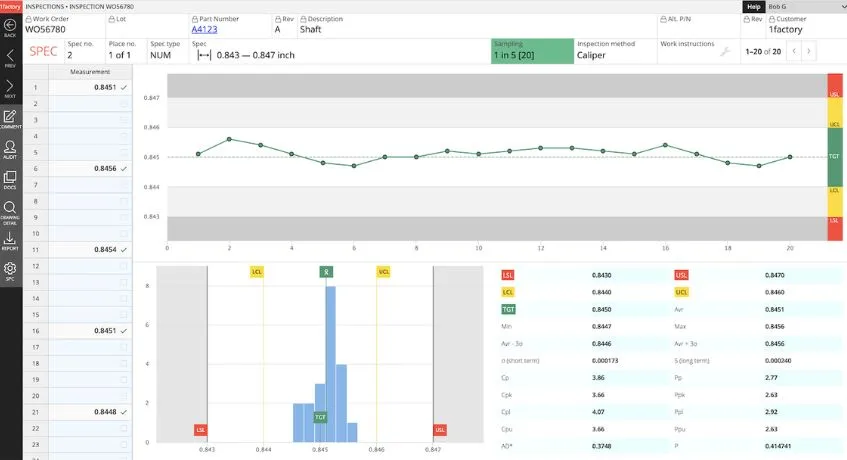This screenshot has height=460, width=847.
Task: Toggle the checkmark for measurement row 16
Action: (124, 330)
